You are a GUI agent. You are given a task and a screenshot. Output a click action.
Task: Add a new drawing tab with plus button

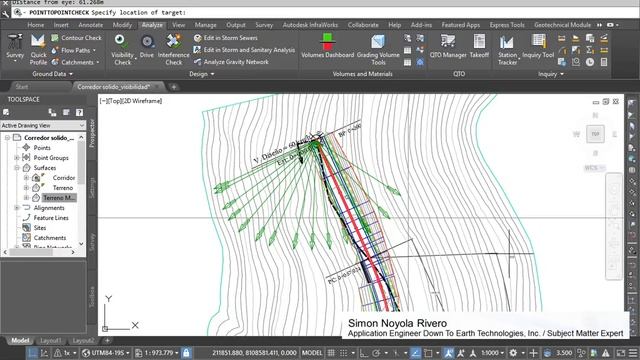[x=173, y=87]
